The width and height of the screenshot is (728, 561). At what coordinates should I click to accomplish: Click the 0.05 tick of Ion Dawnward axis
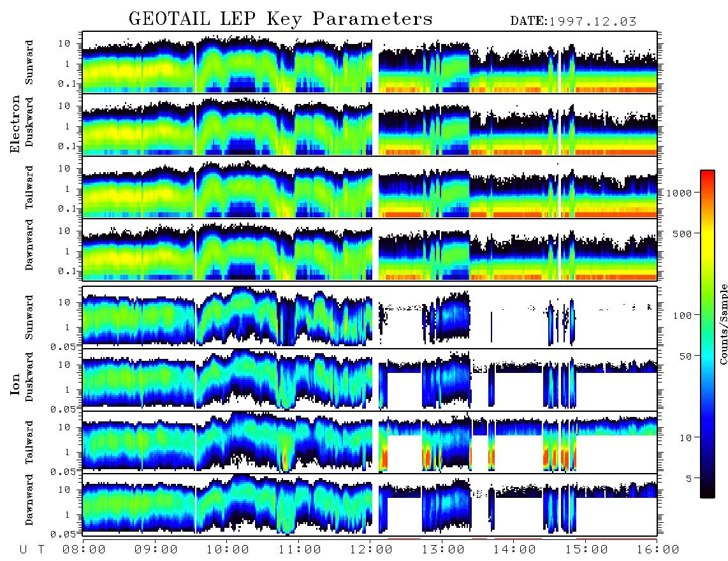pyautogui.click(x=63, y=534)
